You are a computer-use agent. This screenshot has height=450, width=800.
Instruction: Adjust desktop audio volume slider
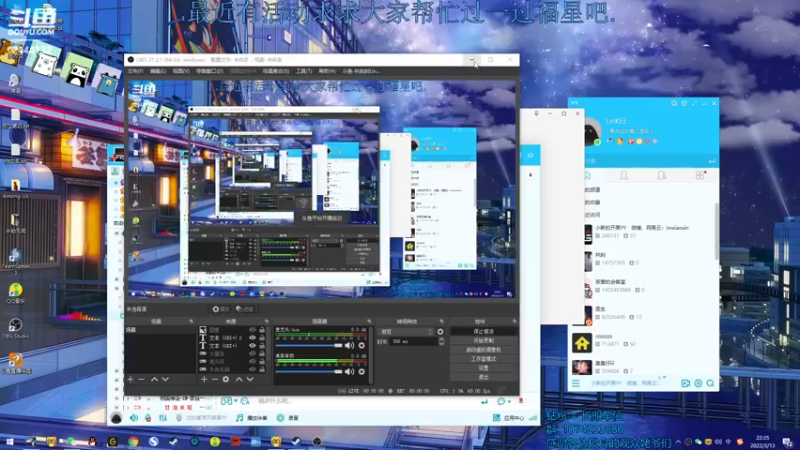[x=309, y=371]
